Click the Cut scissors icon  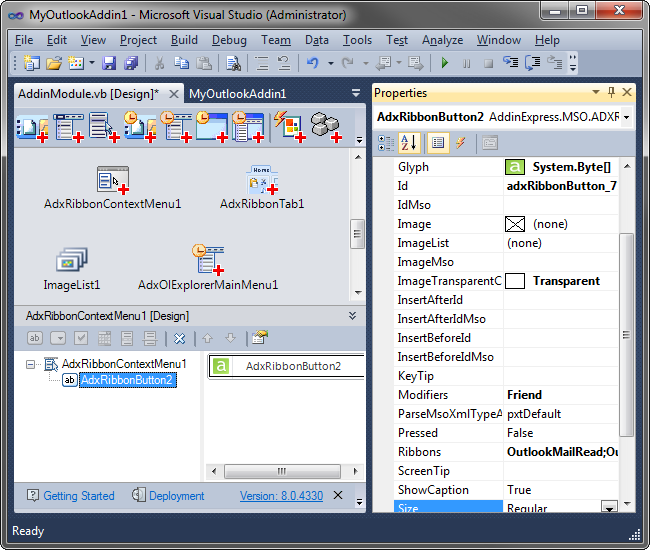(159, 63)
